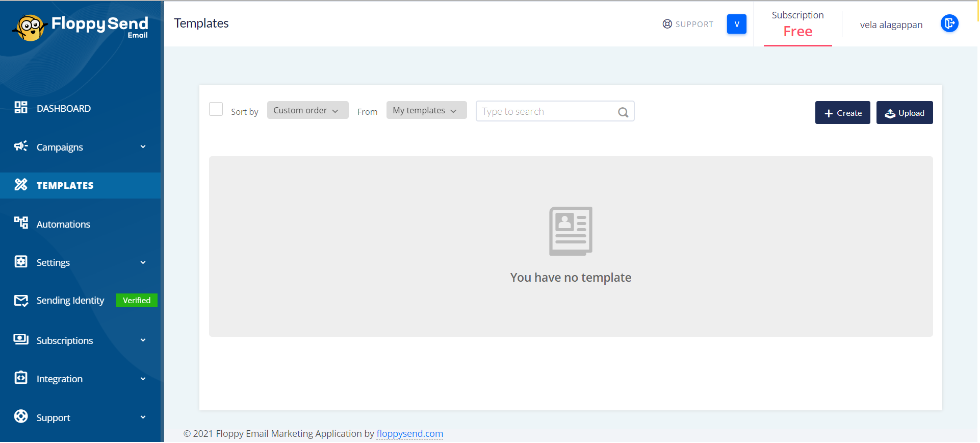Screen dimensions: 980x443
Task: Click the Create template button
Action: pyautogui.click(x=843, y=113)
